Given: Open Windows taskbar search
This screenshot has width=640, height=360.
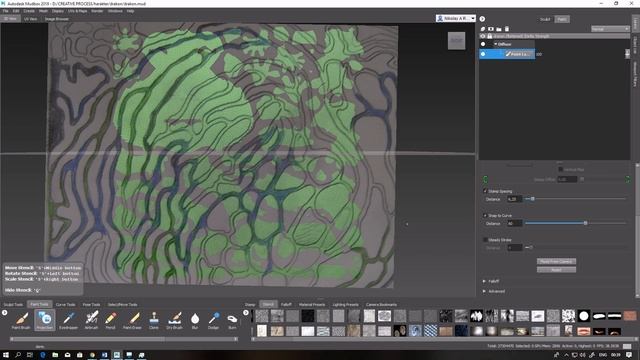Looking at the screenshot, I should (18, 355).
